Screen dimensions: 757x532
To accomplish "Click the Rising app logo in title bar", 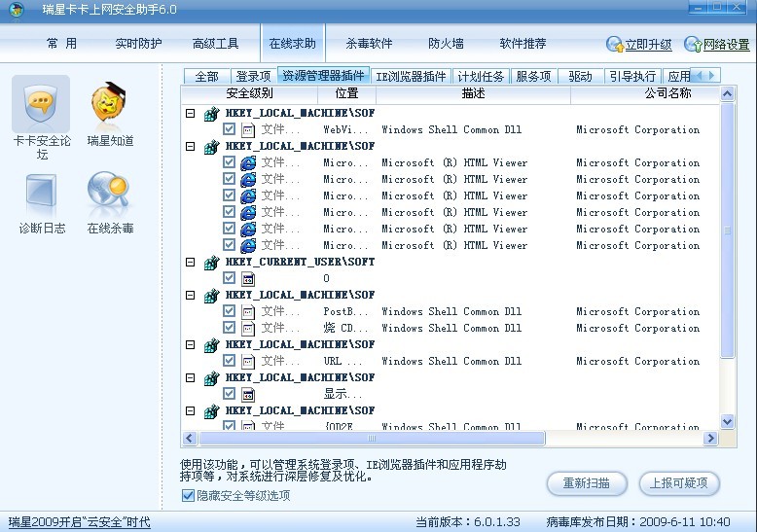I will [x=16, y=10].
